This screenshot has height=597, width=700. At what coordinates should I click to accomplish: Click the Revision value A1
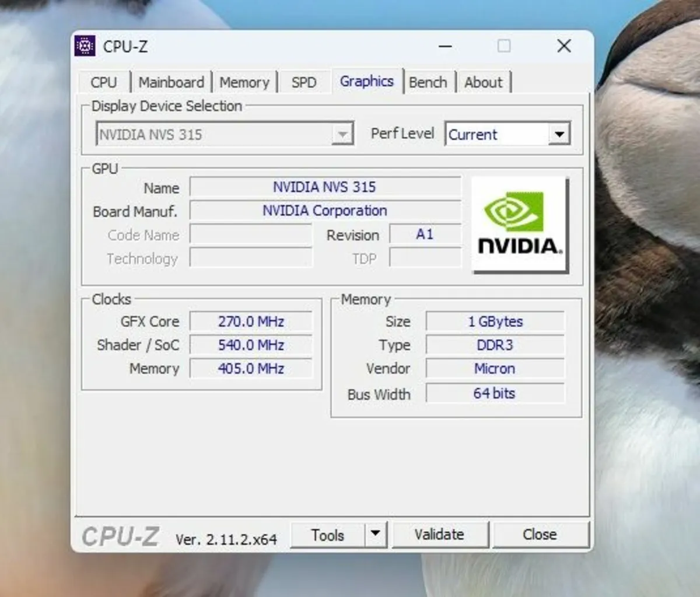click(x=425, y=234)
